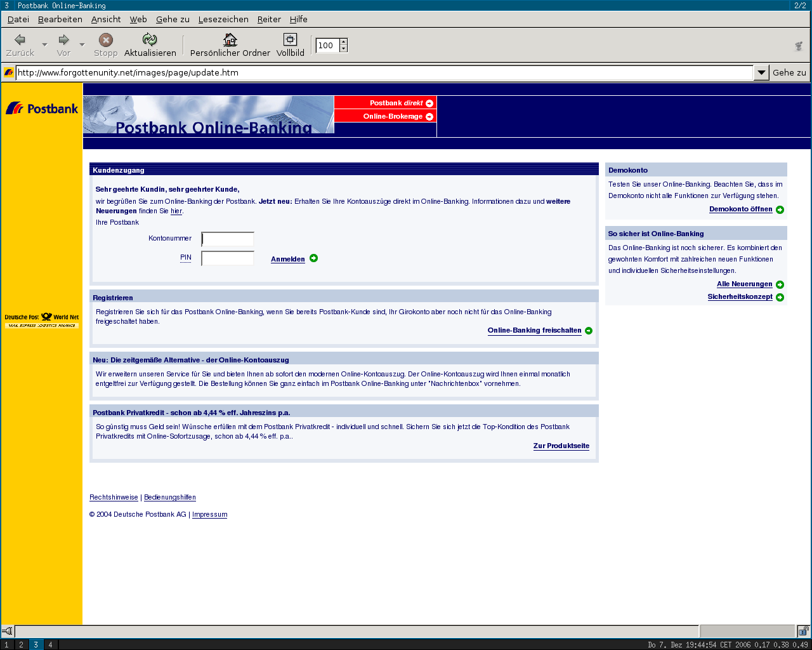Screen dimensions: 812x650
Task: Click the Postbank logo in sidebar
Action: (42, 109)
